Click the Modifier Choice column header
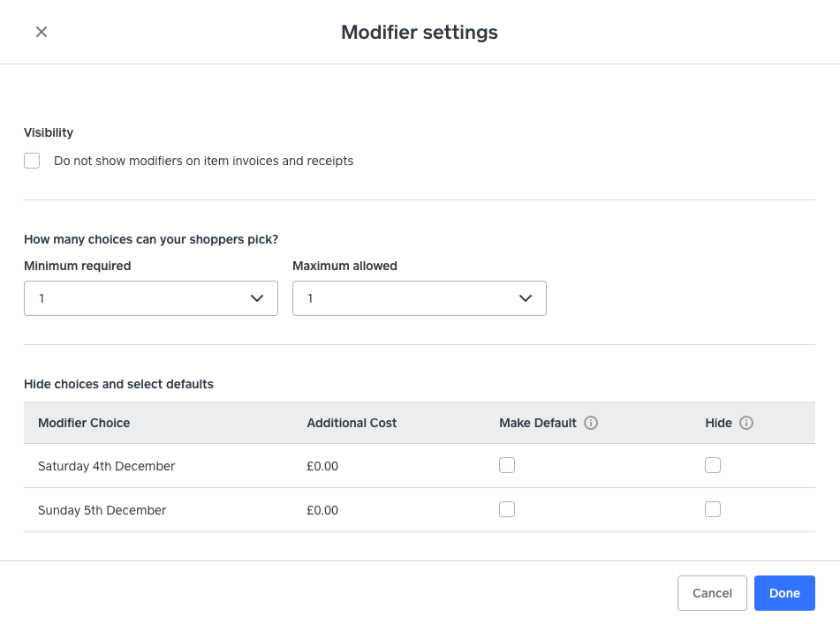The image size is (840, 624). (84, 423)
